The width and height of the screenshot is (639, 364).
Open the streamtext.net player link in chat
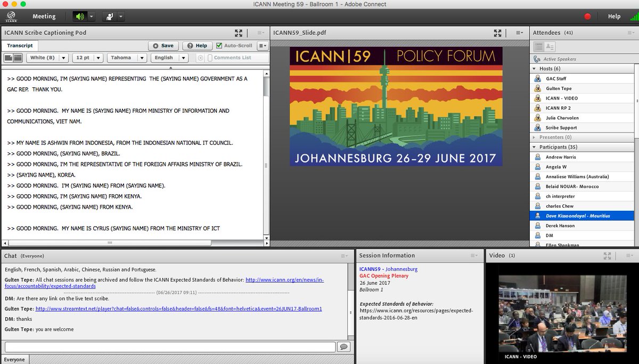[x=179, y=309]
